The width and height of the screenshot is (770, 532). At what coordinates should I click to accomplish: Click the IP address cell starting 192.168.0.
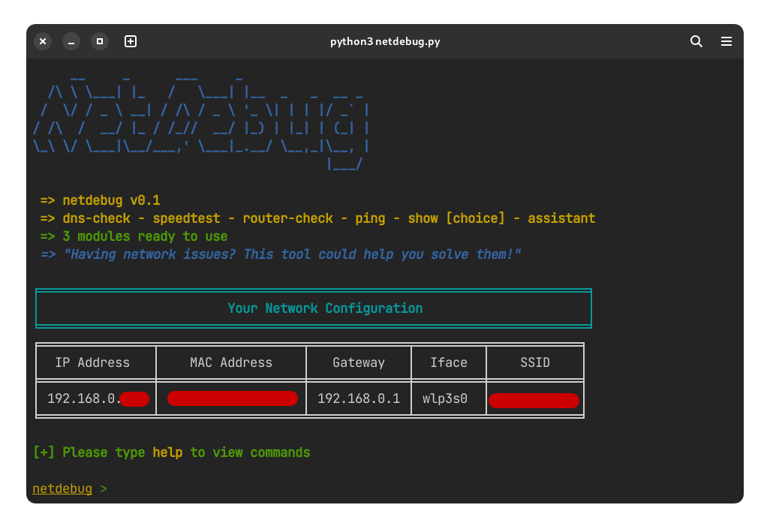coord(98,398)
